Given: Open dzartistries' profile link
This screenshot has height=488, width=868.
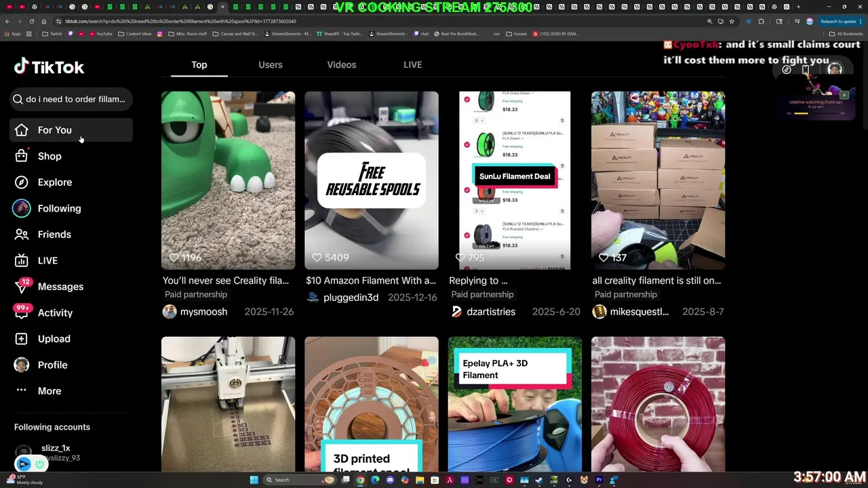Looking at the screenshot, I should click(x=491, y=312).
